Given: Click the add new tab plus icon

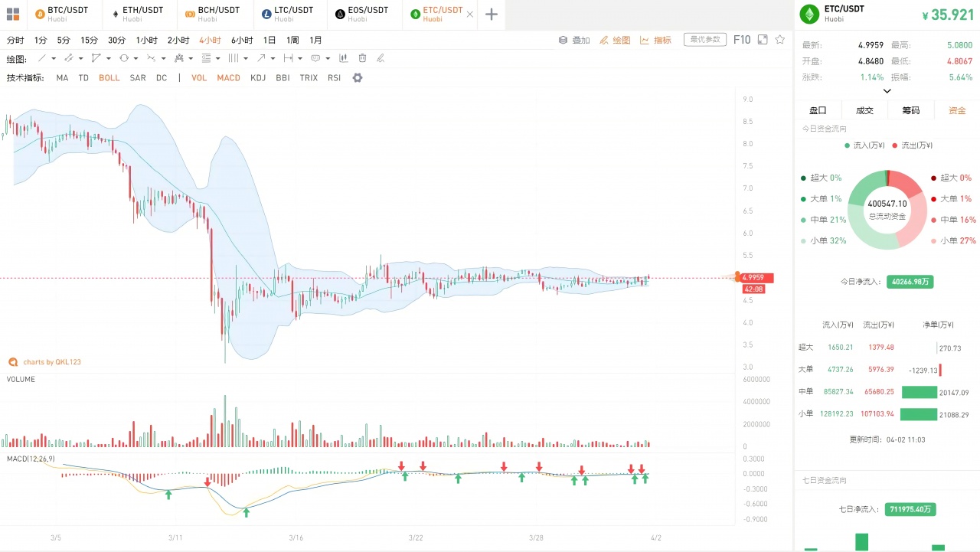Looking at the screenshot, I should point(492,15).
